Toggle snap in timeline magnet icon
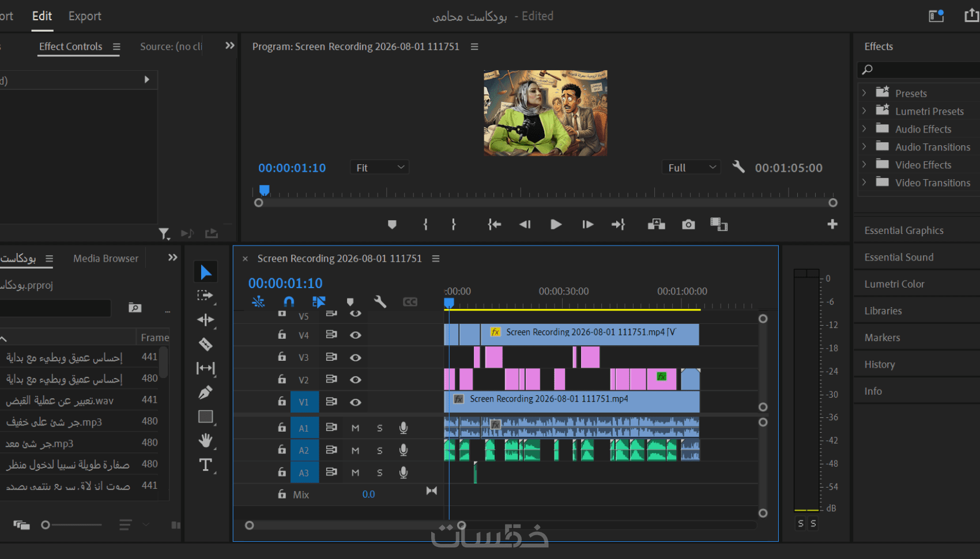This screenshot has width=980, height=559. (289, 301)
